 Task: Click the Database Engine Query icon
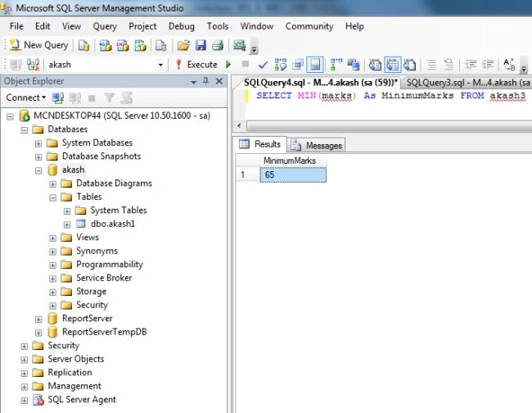click(x=83, y=45)
